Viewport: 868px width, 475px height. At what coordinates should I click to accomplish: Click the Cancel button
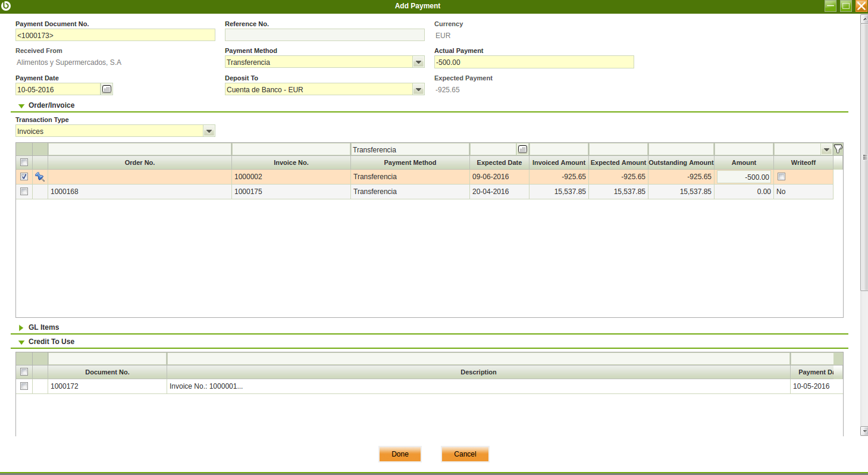click(x=465, y=454)
